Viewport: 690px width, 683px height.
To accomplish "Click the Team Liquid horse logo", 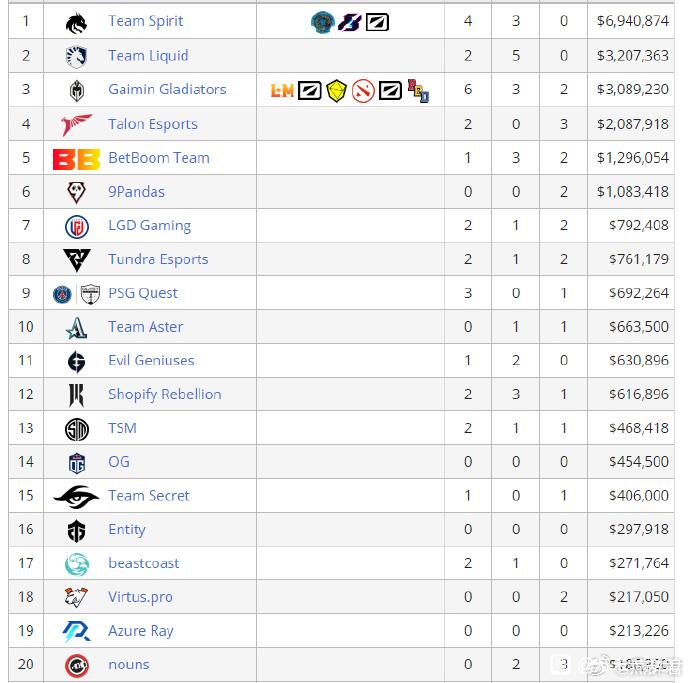I will [77, 57].
